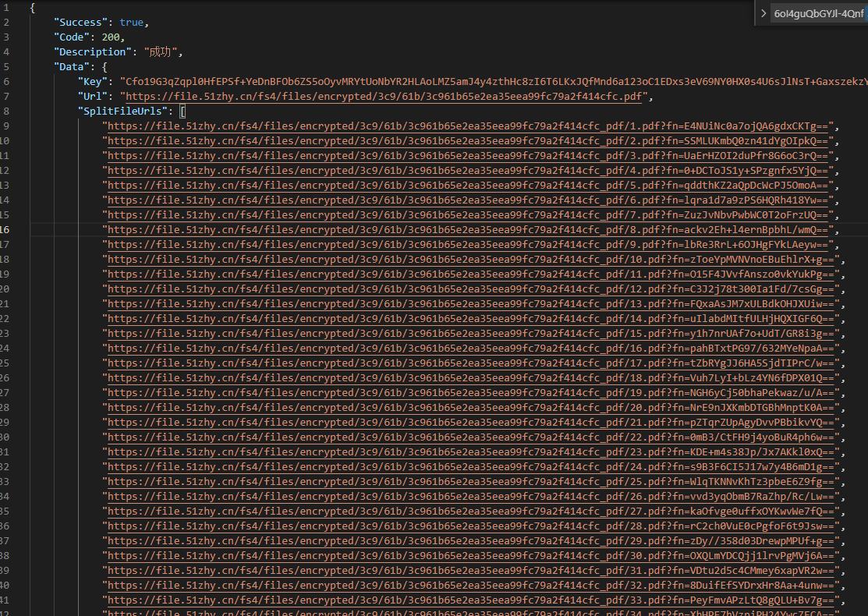Click line number 1 in the gutter
The width and height of the screenshot is (868, 616).
6,8
